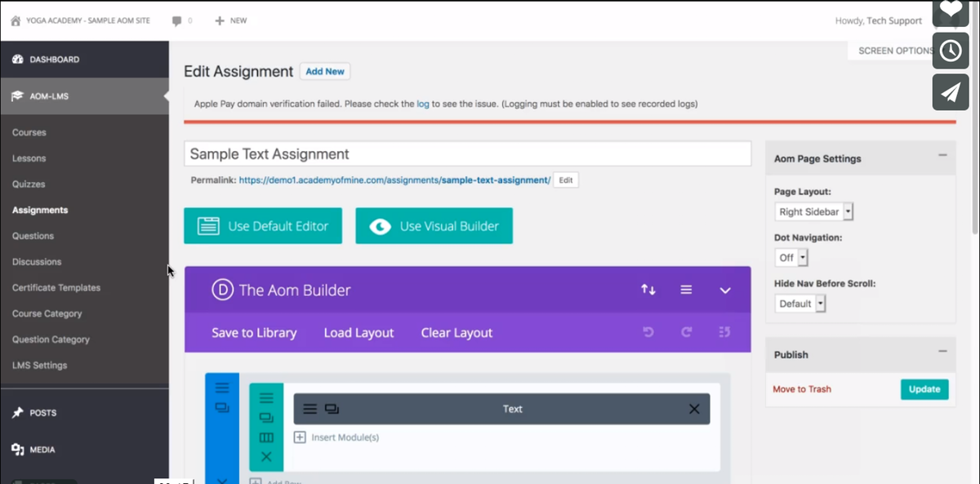Viewport: 980px width, 484px height.
Task: Duplicate the green row with clone icon
Action: [266, 418]
